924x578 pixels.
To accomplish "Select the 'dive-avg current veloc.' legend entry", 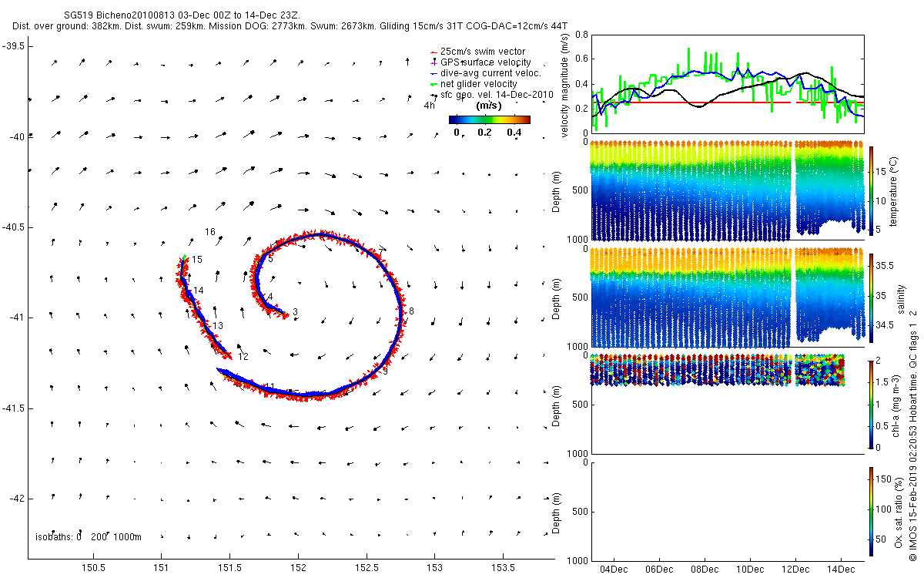I will (x=486, y=72).
